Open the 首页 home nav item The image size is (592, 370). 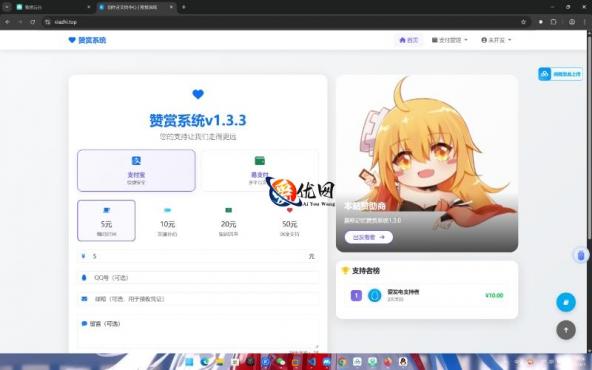[x=409, y=40]
